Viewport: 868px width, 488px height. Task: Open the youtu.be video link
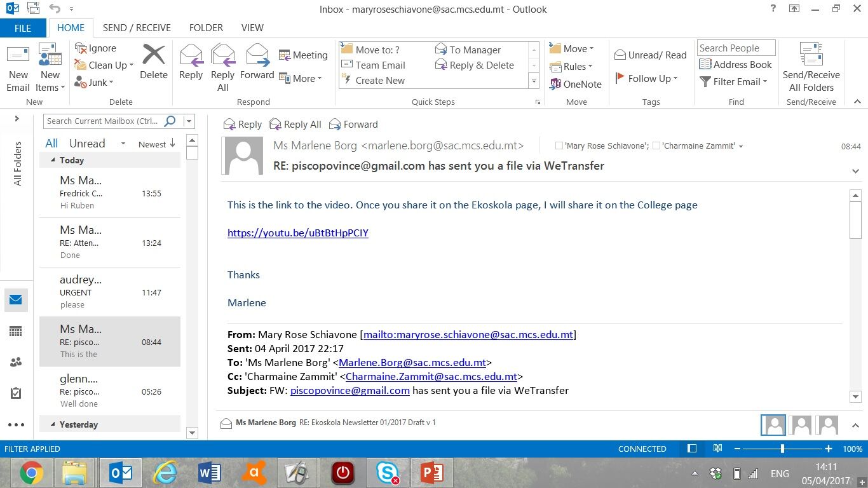tap(298, 233)
